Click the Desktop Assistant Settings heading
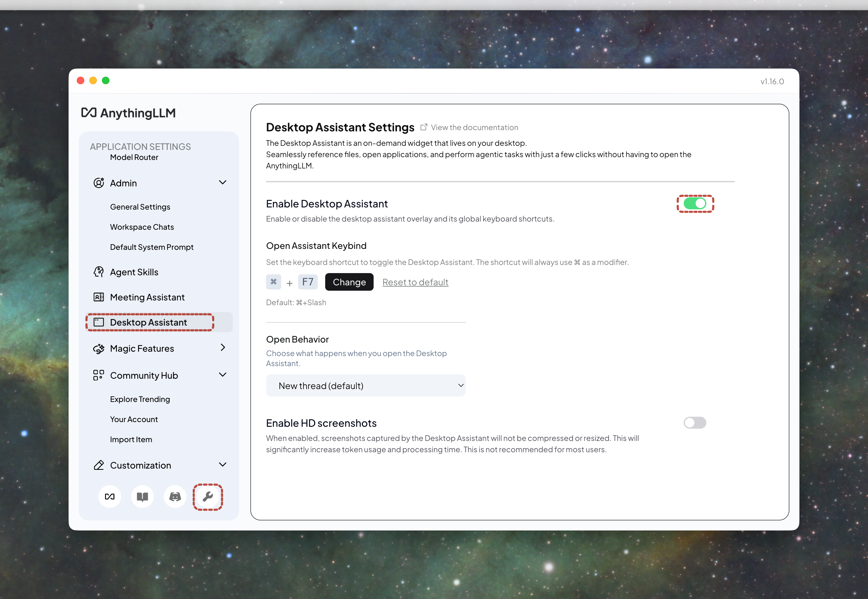This screenshot has height=599, width=868. (x=340, y=127)
